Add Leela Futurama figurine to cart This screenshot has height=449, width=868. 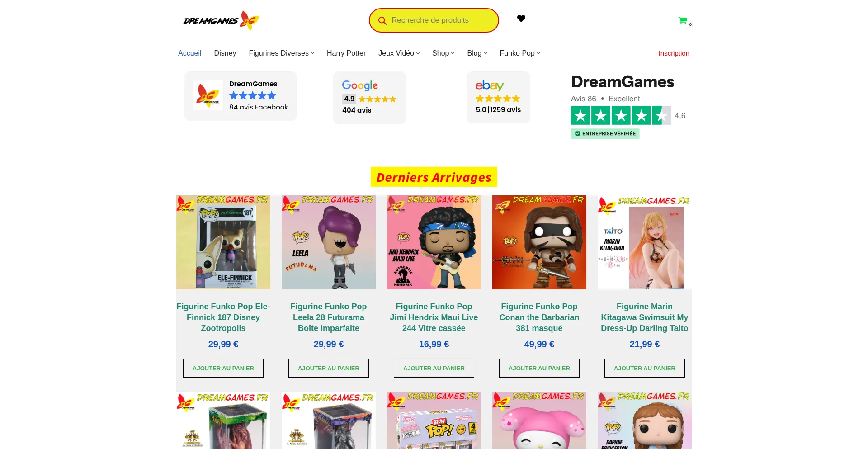pos(328,368)
